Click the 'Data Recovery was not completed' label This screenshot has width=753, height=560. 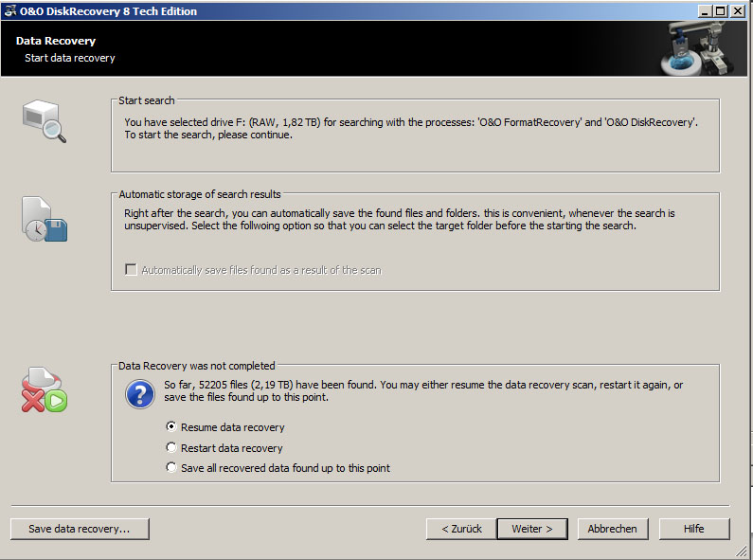[x=196, y=366]
